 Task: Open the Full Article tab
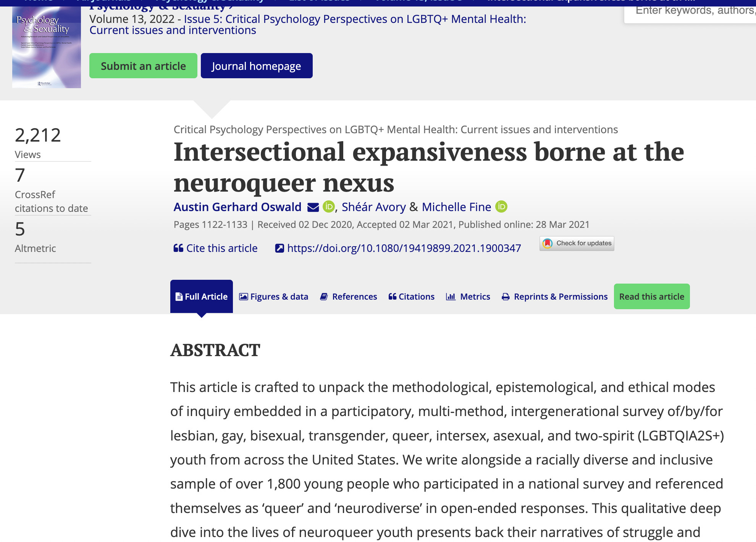[x=202, y=297]
